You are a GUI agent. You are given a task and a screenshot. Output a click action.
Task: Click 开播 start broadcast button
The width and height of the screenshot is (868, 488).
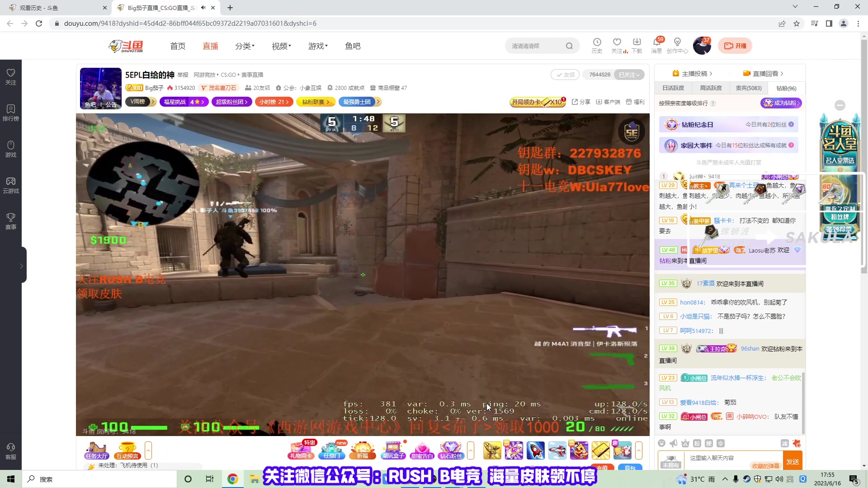click(x=735, y=46)
